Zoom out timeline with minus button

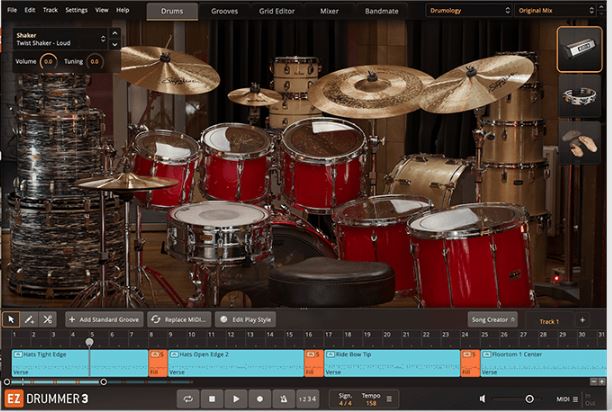click(593, 382)
